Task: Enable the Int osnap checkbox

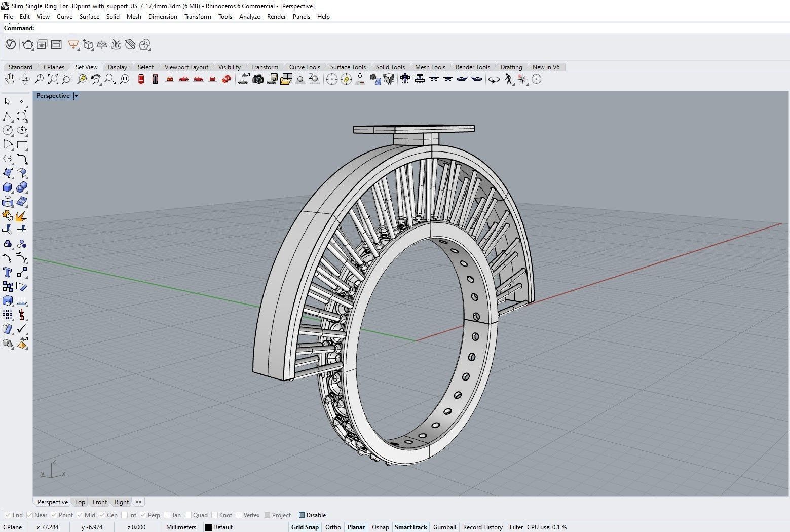Action: tap(124, 515)
